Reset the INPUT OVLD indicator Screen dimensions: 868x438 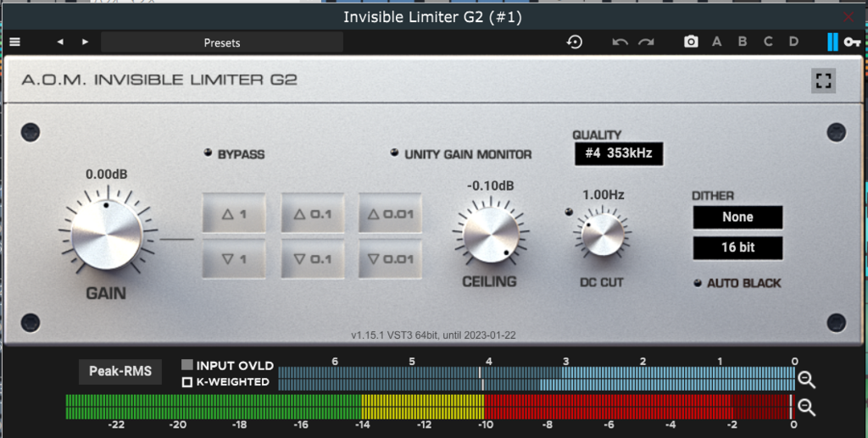pos(187,365)
